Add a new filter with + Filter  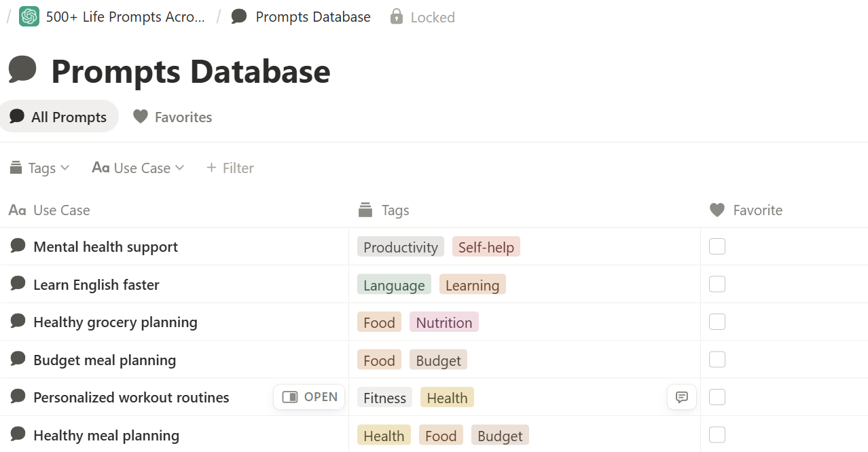(x=230, y=168)
